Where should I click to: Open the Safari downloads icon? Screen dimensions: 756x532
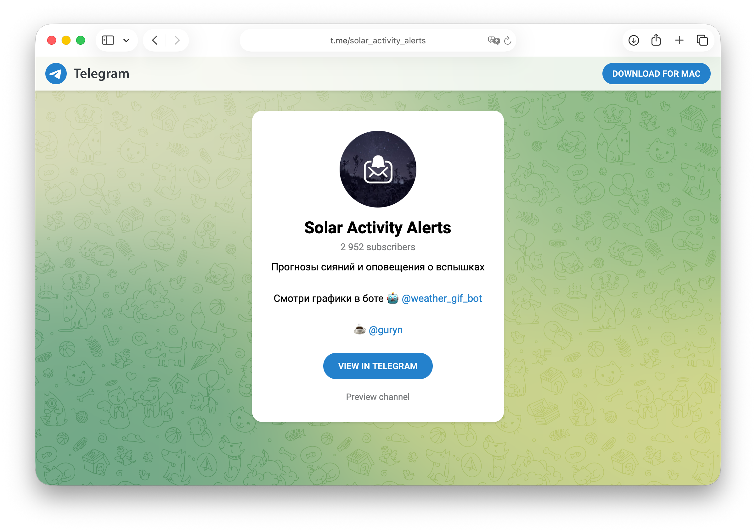[x=634, y=41]
